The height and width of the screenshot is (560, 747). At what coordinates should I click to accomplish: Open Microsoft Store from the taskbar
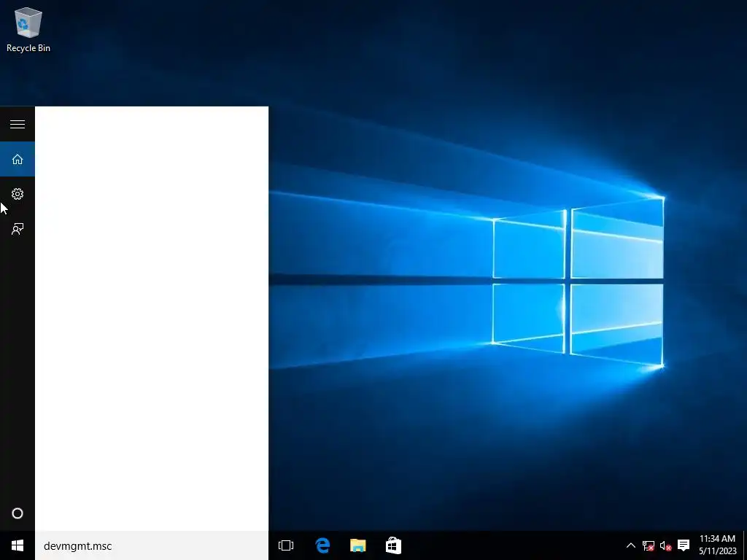[x=393, y=545]
